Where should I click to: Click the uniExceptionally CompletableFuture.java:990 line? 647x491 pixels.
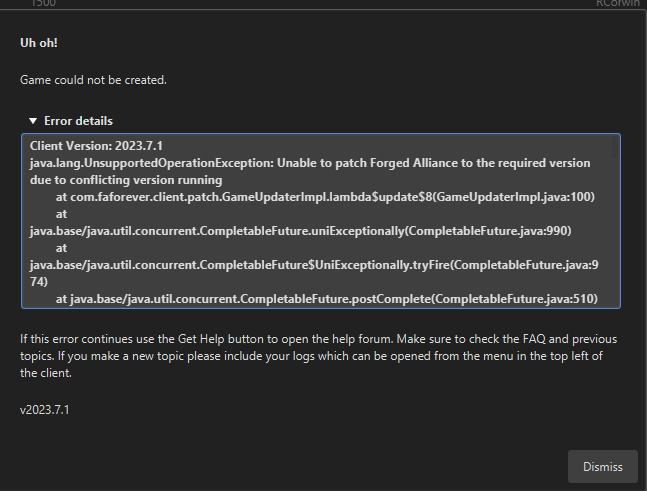tap(300, 231)
